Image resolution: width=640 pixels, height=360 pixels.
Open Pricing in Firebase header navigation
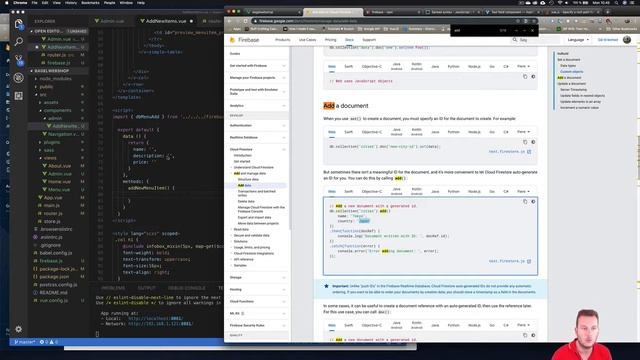pyautogui.click(x=331, y=40)
